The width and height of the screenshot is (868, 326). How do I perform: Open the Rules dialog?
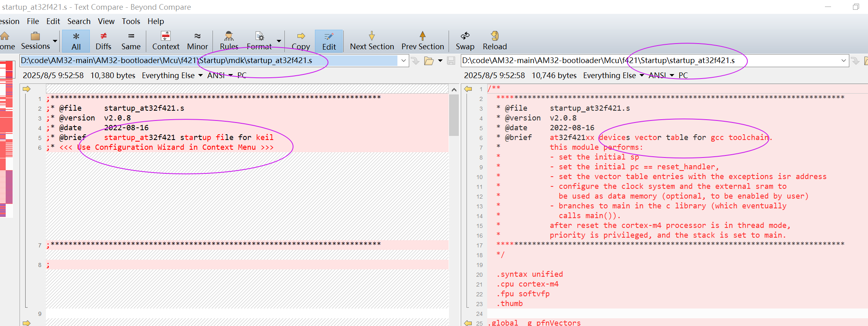[229, 41]
